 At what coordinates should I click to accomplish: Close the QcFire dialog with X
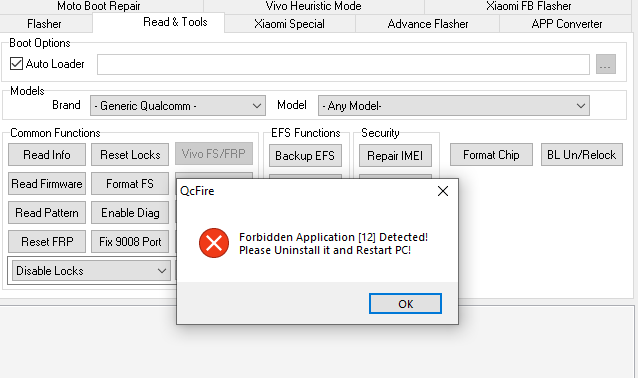[443, 191]
